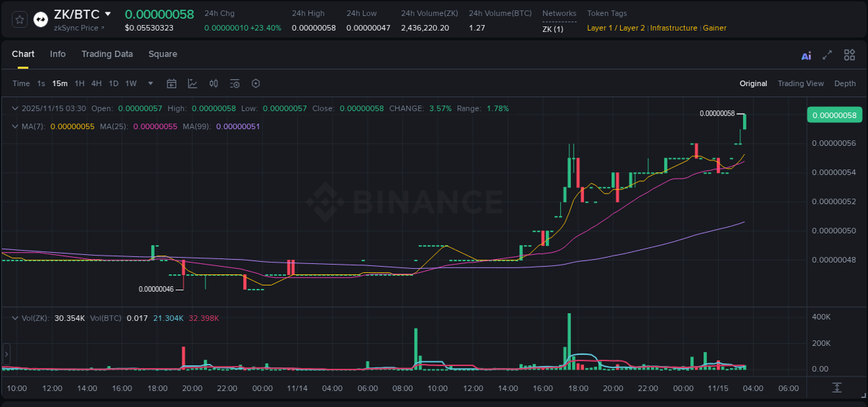Switch to the Trading Data tab
Viewport: 868px width, 407px height.
[x=107, y=54]
